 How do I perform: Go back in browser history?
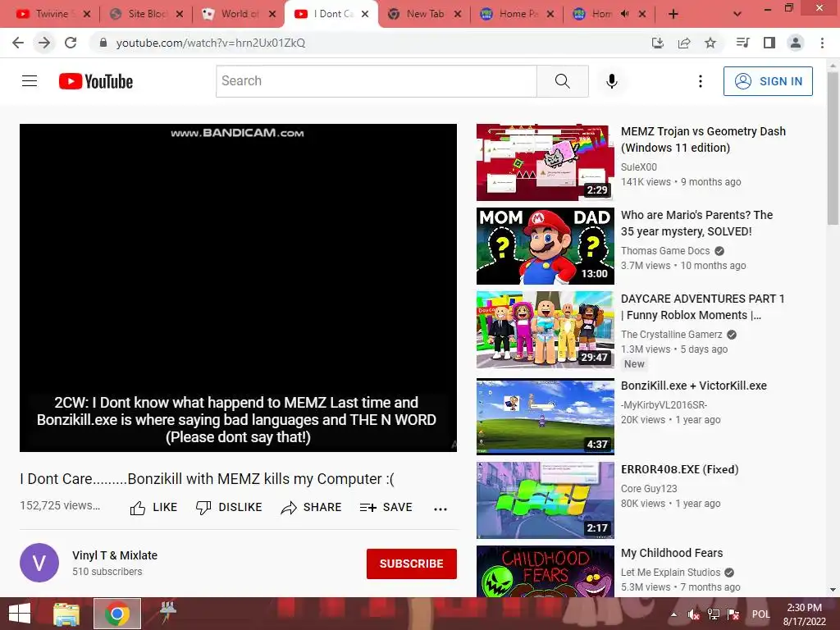click(18, 43)
